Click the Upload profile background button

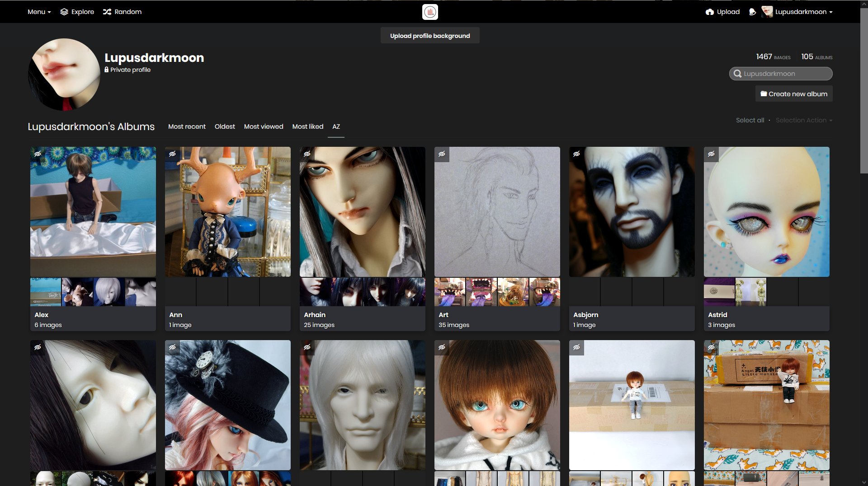click(x=430, y=36)
